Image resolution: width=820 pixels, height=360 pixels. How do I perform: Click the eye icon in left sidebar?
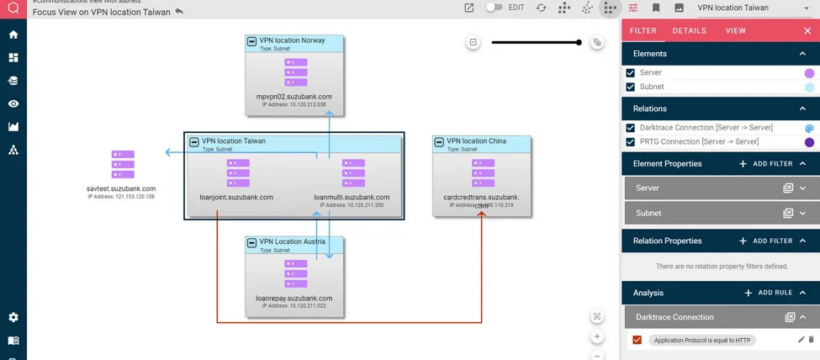pyautogui.click(x=14, y=104)
